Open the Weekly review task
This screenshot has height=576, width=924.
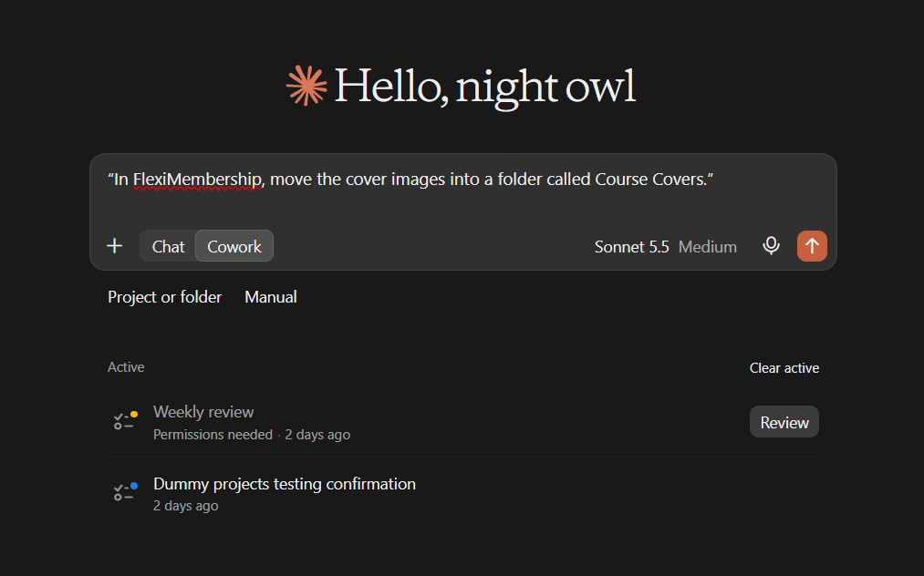463,422
